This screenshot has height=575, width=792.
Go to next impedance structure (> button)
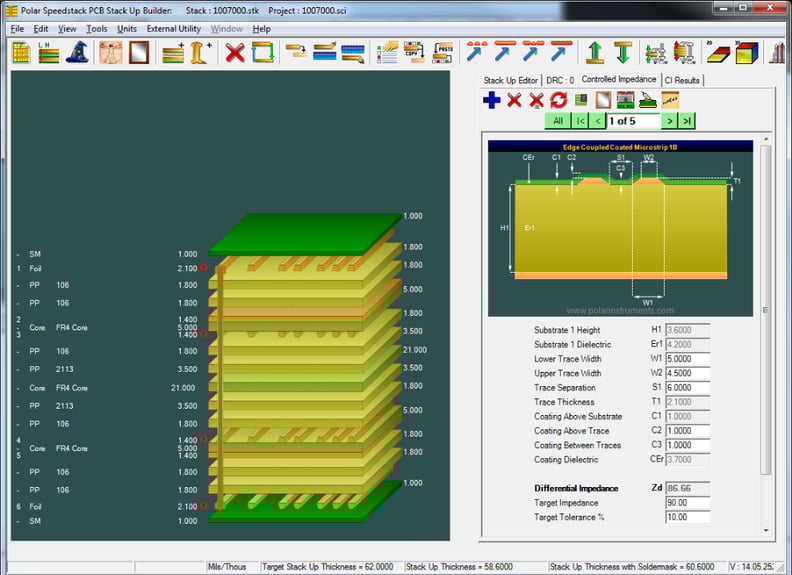[670, 121]
